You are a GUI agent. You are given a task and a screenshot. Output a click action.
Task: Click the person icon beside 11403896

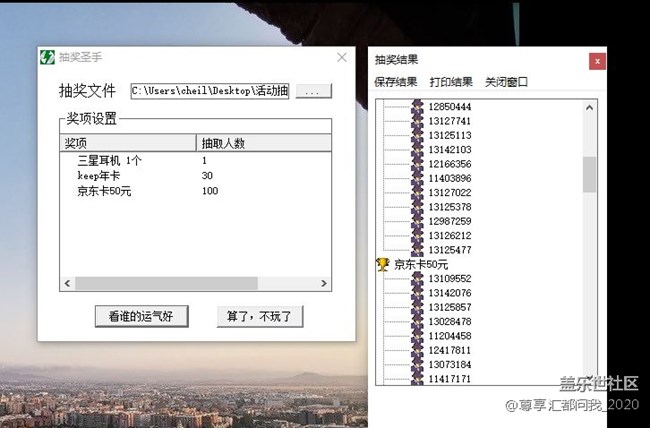[417, 178]
